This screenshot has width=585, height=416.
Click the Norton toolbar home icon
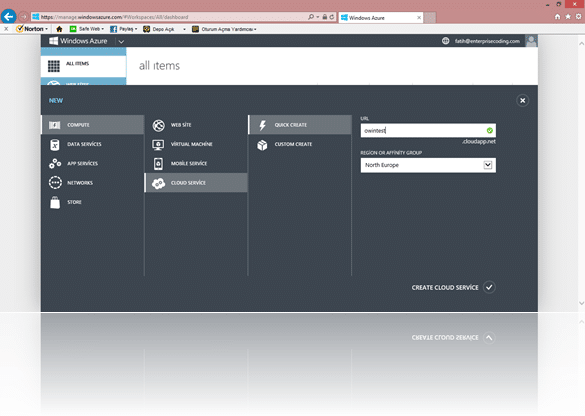pyautogui.click(x=59, y=29)
